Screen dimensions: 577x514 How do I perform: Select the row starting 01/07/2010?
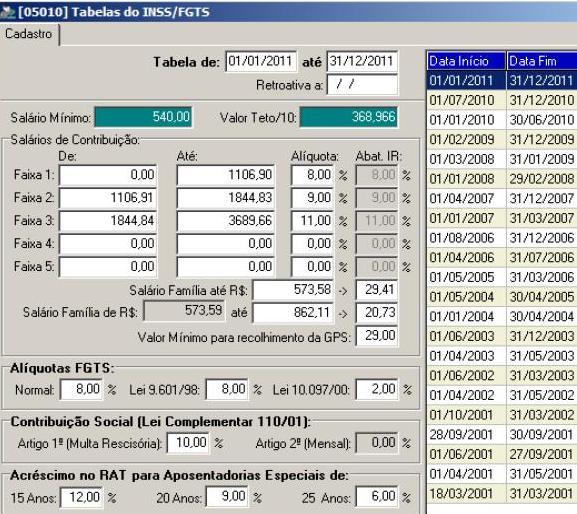click(x=502, y=100)
